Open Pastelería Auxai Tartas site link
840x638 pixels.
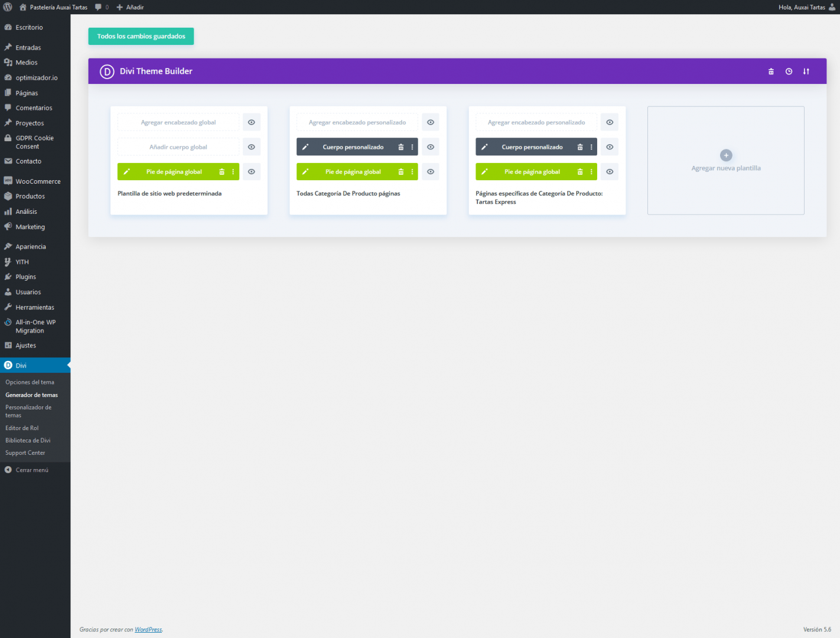tap(53, 7)
